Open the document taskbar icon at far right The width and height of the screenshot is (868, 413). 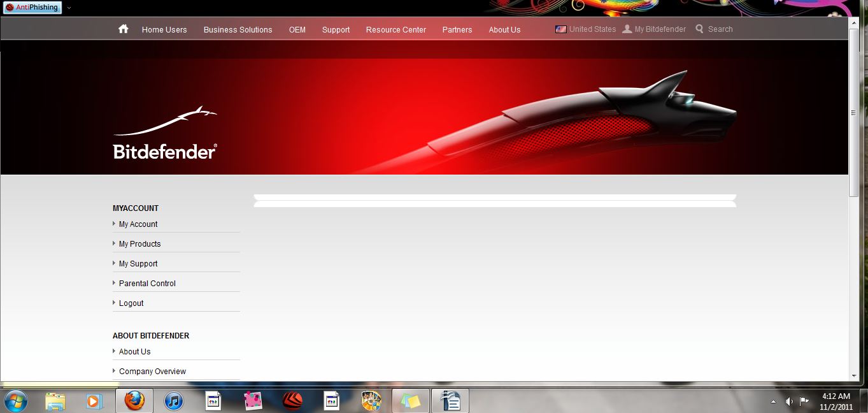(450, 401)
